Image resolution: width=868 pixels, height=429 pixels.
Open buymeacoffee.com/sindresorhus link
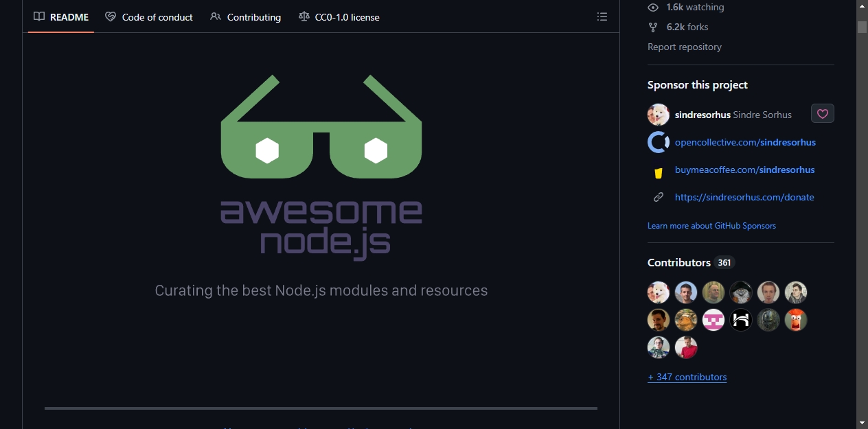(x=744, y=170)
